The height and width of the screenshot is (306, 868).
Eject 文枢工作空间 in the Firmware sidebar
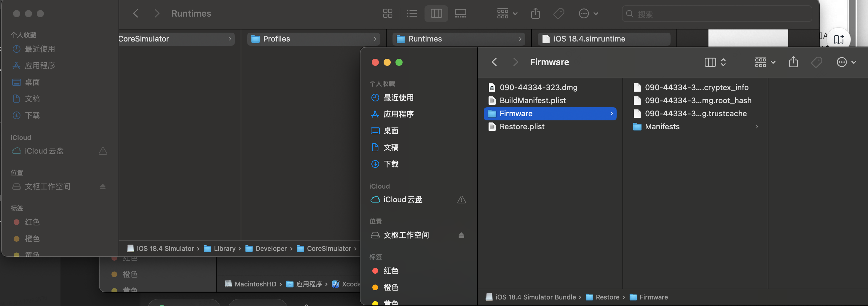tap(461, 235)
